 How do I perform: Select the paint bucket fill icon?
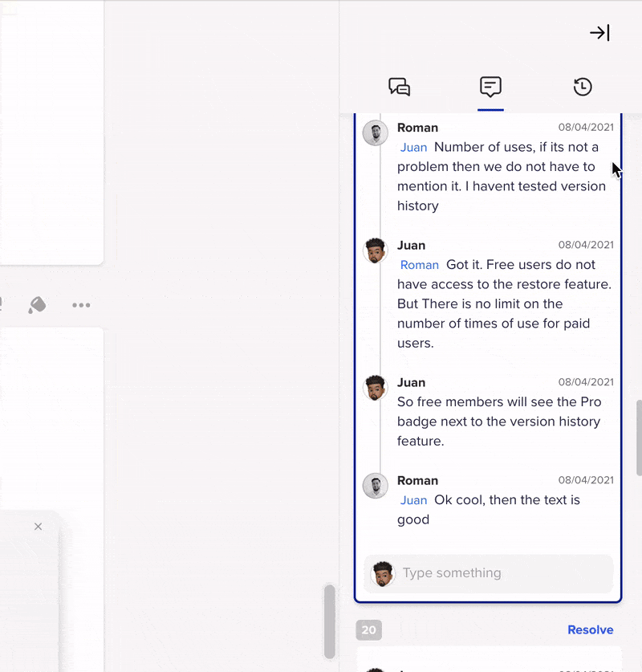[37, 305]
